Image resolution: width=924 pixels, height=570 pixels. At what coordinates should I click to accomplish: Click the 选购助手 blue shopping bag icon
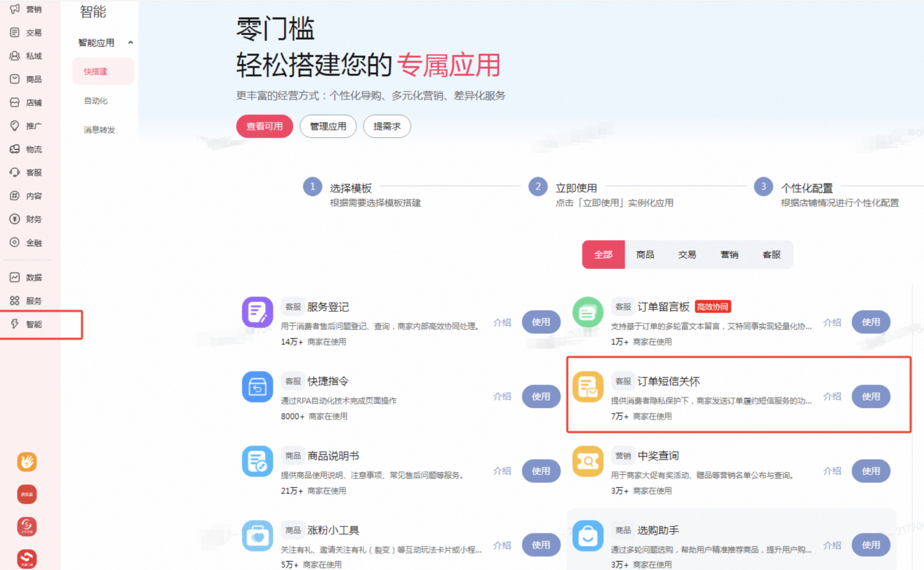coord(588,536)
